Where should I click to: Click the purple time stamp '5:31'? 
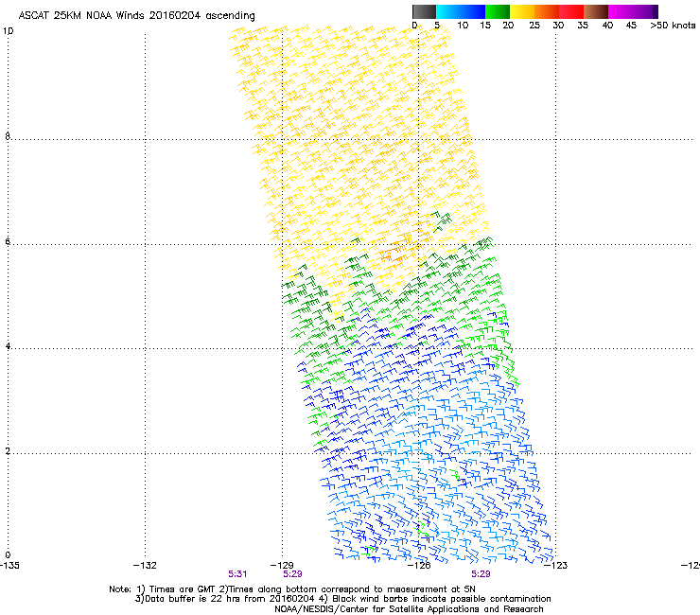237,574
